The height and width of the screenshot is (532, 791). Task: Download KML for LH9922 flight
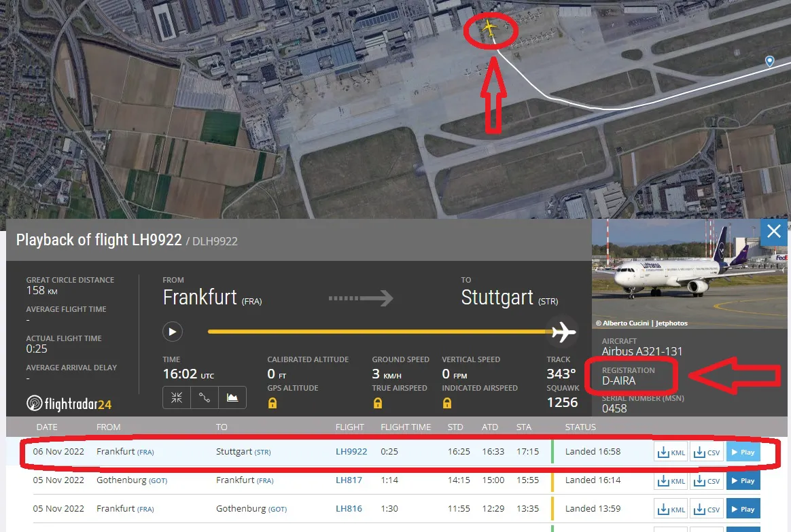coord(671,453)
